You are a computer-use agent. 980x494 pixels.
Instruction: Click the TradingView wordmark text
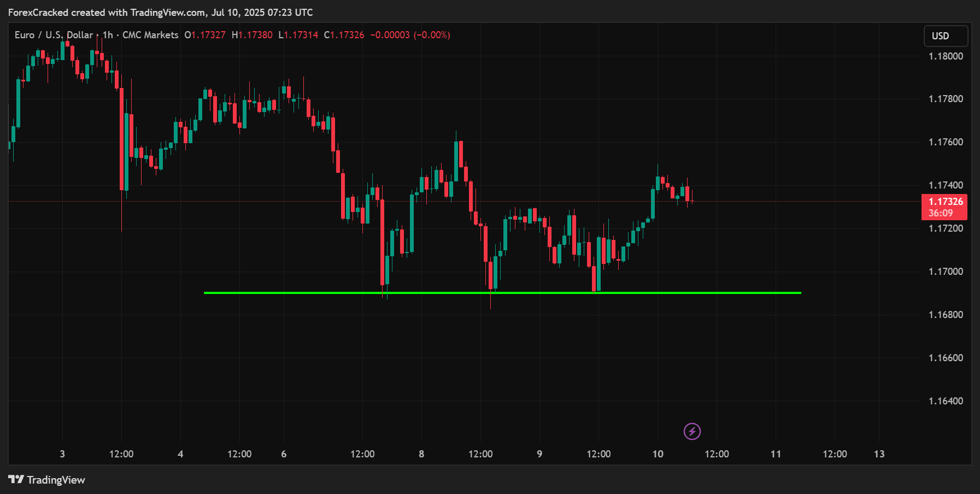point(56,480)
